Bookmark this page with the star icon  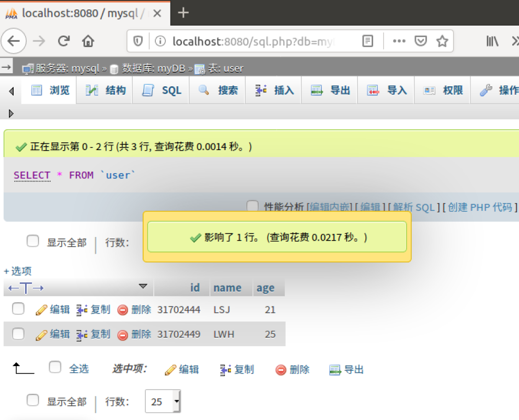(442, 41)
